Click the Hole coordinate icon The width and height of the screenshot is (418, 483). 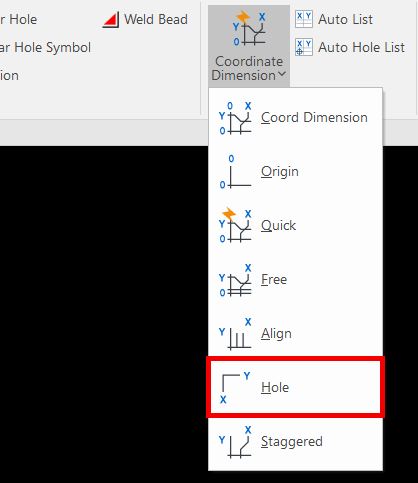click(x=235, y=388)
